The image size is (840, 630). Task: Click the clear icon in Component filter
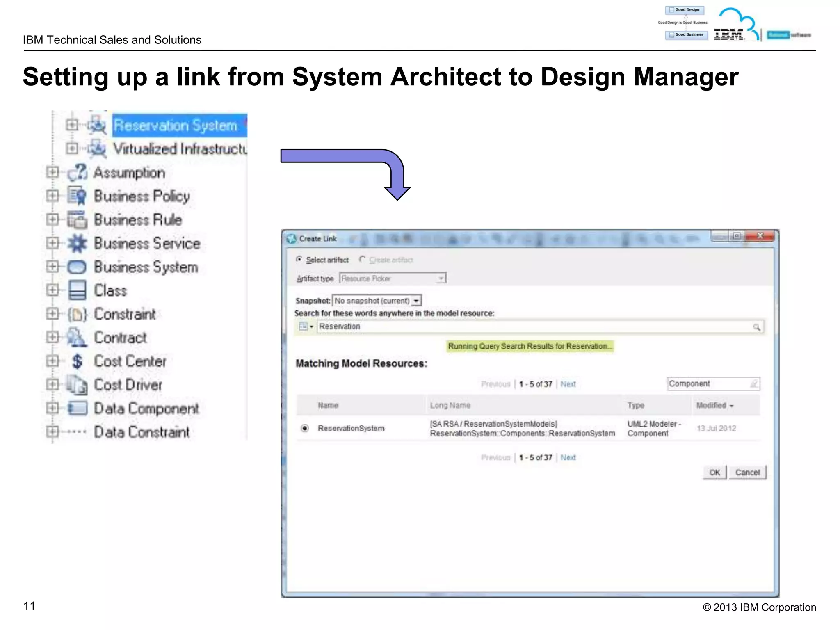[x=754, y=384]
